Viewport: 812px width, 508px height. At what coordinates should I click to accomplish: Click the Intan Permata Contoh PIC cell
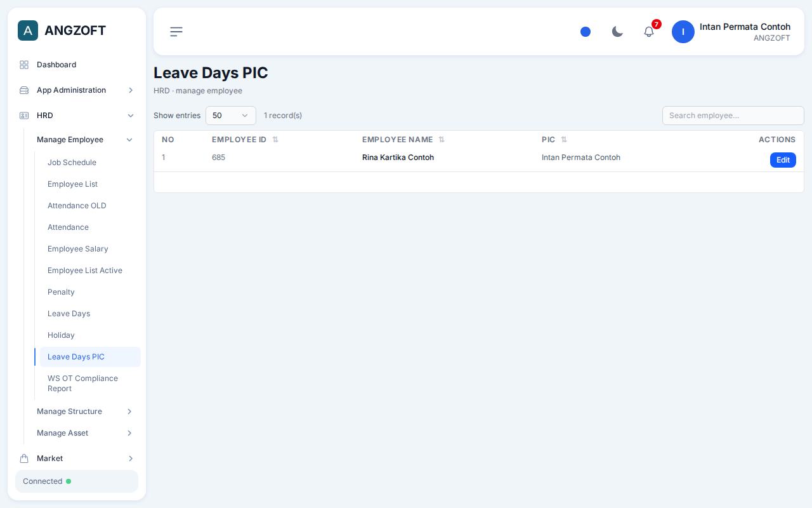[x=581, y=157]
